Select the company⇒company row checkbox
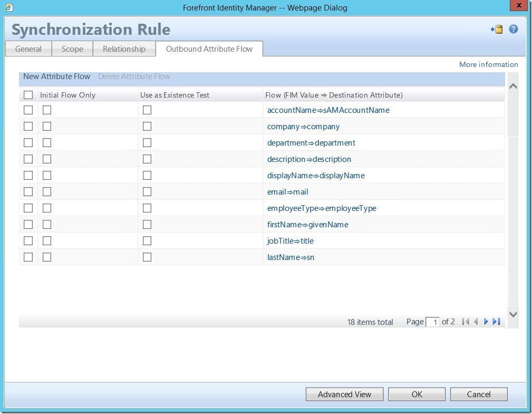532x414 pixels. click(x=28, y=126)
